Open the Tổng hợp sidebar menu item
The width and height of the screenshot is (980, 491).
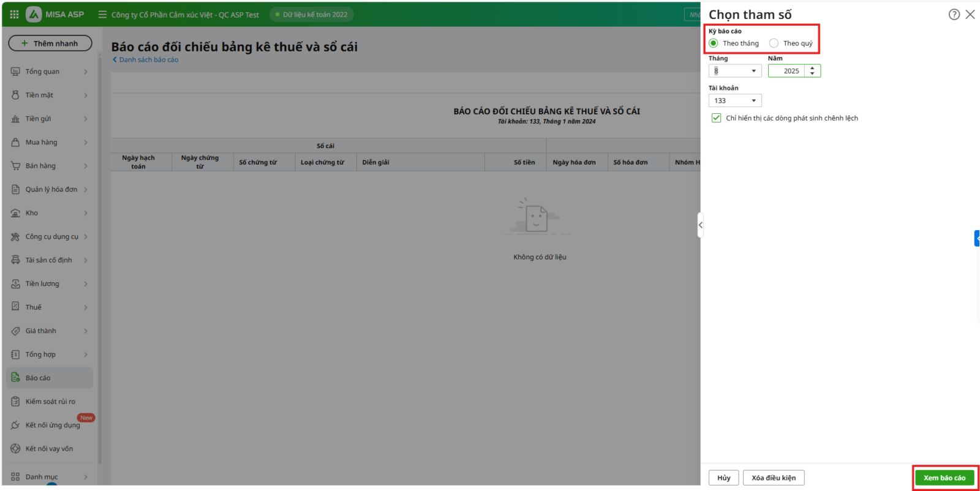40,354
